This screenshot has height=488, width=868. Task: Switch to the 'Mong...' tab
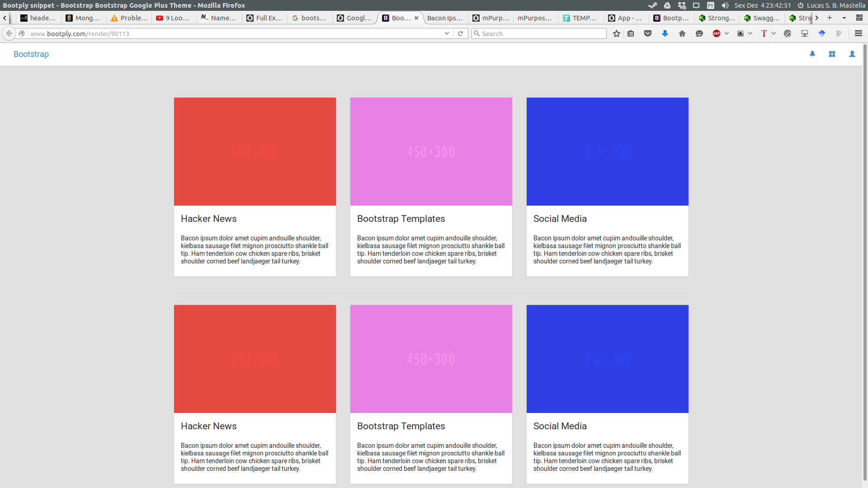[x=83, y=18]
